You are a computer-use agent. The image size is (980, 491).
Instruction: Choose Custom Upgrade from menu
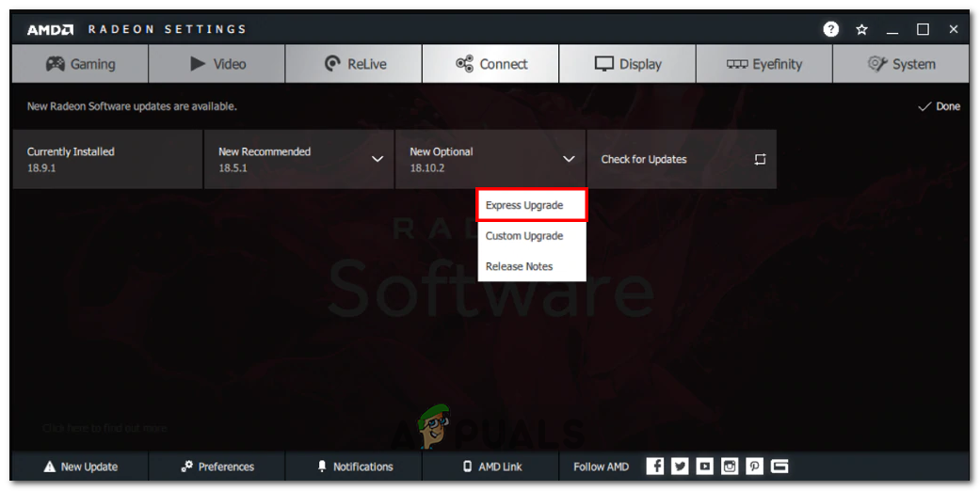click(x=532, y=235)
